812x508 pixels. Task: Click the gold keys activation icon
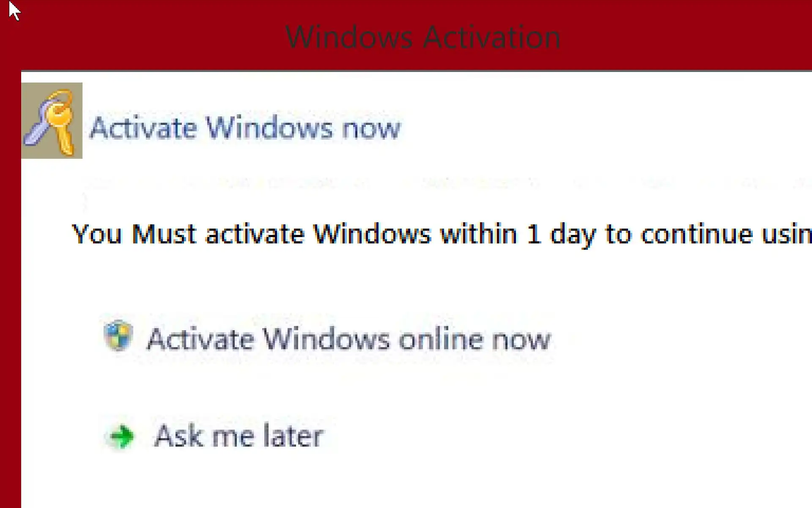[x=52, y=121]
